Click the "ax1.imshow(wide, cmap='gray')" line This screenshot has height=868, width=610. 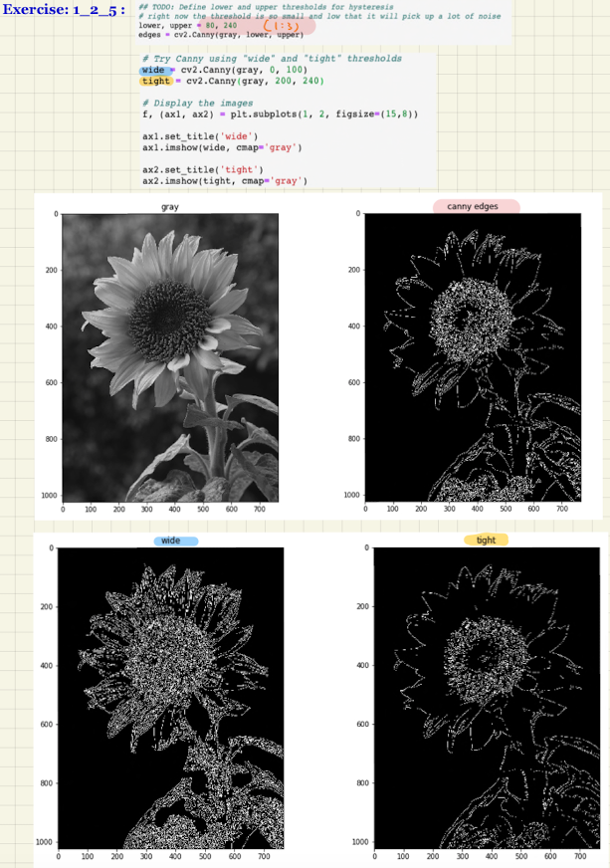[x=222, y=147]
